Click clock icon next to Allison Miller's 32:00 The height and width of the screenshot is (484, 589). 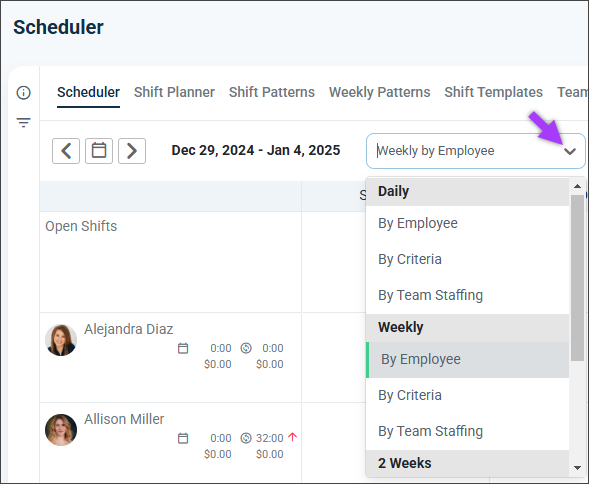point(246,438)
